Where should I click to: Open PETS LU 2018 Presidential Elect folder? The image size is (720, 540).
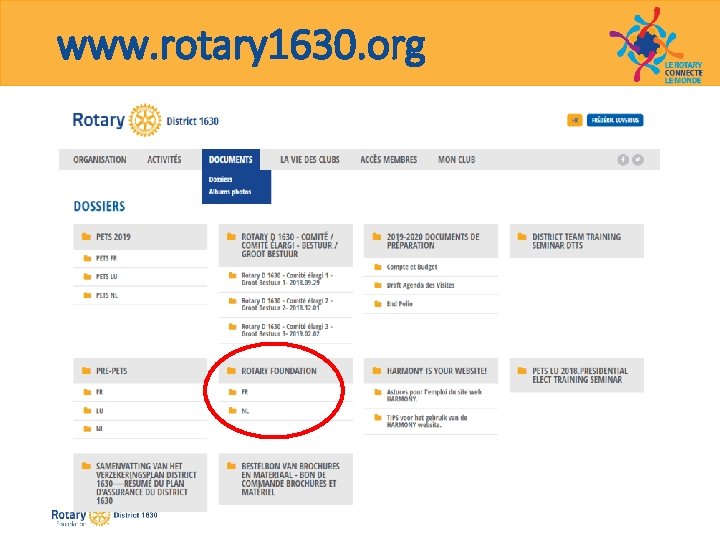click(x=577, y=375)
